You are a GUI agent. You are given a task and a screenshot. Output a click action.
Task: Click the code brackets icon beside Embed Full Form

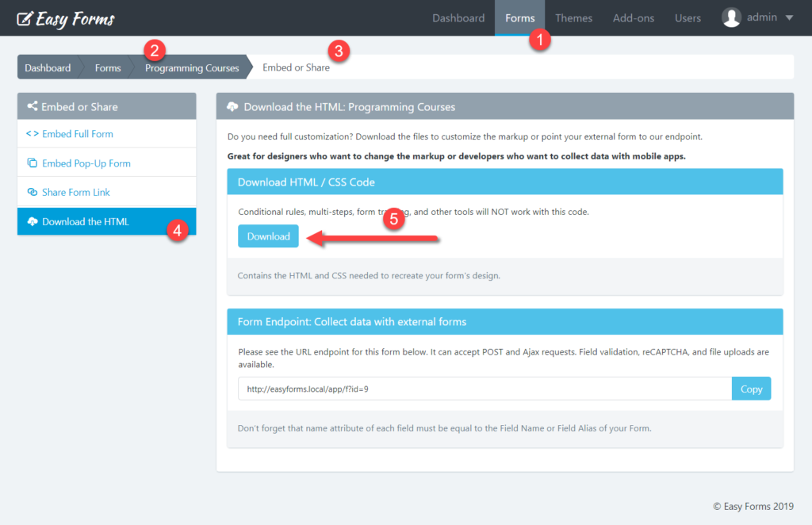click(x=33, y=134)
